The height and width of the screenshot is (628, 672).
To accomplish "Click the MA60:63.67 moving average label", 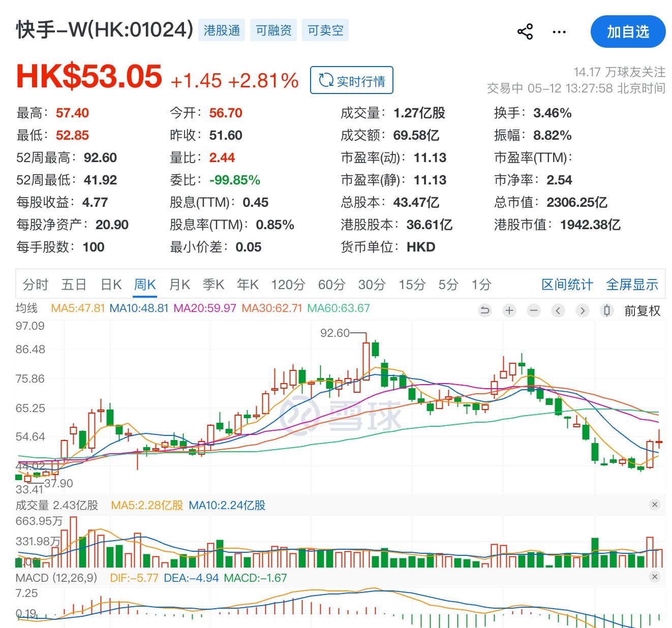I will (x=339, y=308).
